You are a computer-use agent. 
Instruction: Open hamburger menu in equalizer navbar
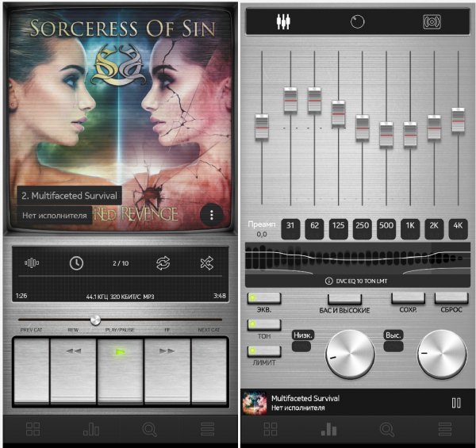445,429
